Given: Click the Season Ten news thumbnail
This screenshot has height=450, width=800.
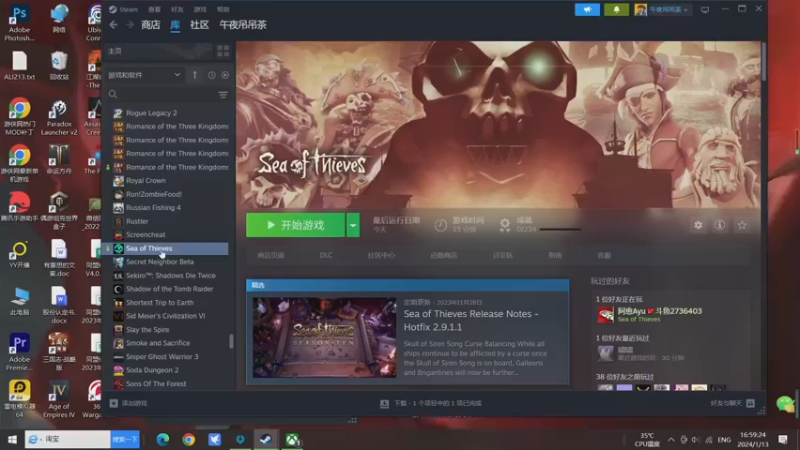Looking at the screenshot, I should point(324,337).
